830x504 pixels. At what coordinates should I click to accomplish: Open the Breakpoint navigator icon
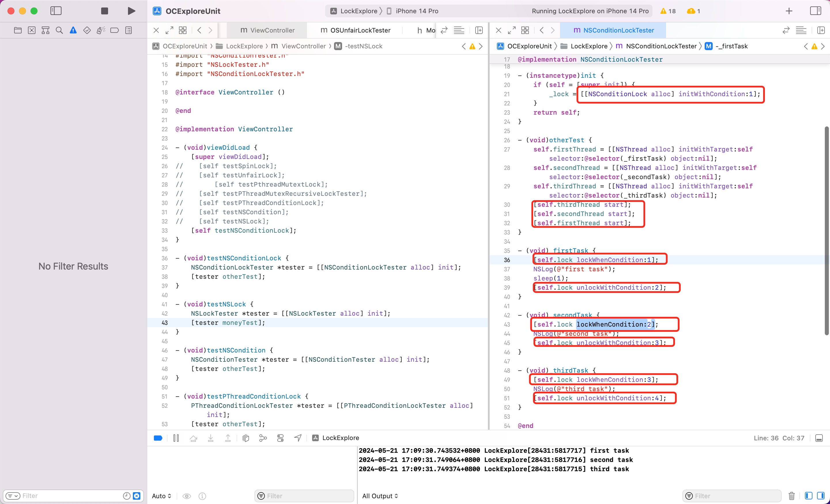click(114, 30)
